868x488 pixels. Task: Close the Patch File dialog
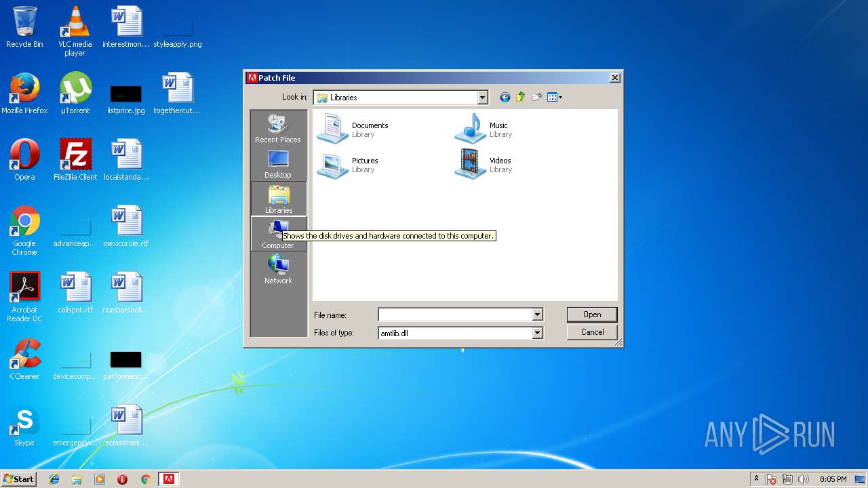click(614, 78)
